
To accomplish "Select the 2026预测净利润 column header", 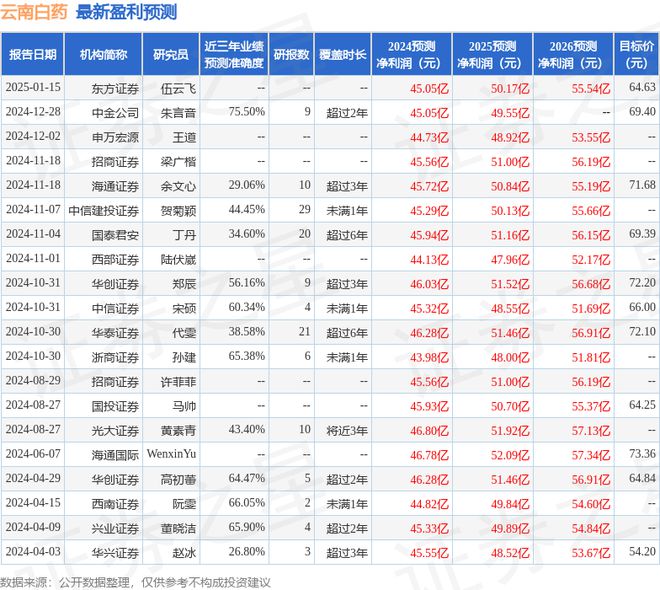I will [x=573, y=54].
